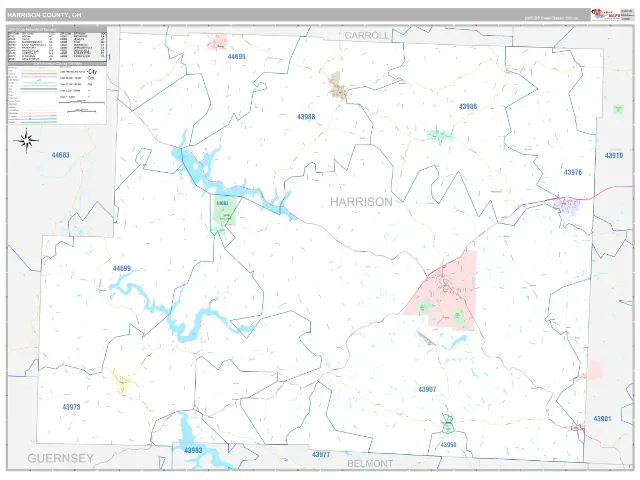Click ZIP code label 43977
This screenshot has height=480, width=640.
click(x=321, y=455)
